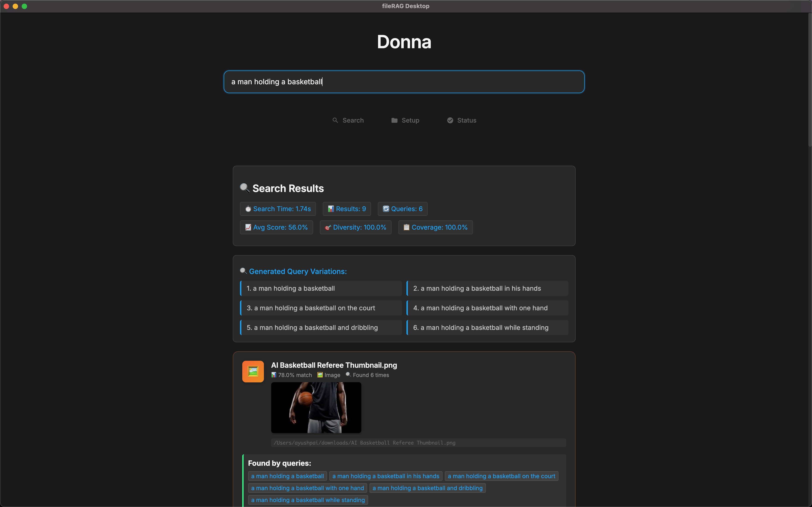Click the target icon in Diversity badge
Image resolution: width=812 pixels, height=507 pixels.
[328, 228]
